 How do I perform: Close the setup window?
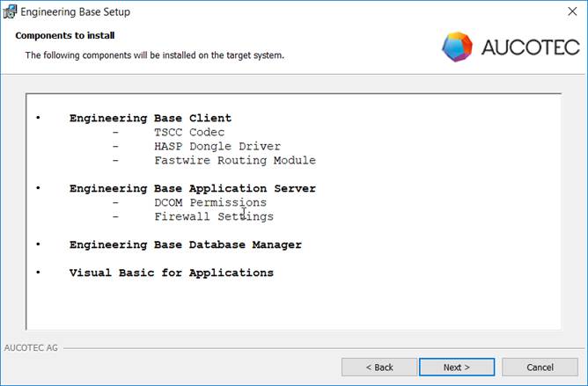[x=572, y=11]
